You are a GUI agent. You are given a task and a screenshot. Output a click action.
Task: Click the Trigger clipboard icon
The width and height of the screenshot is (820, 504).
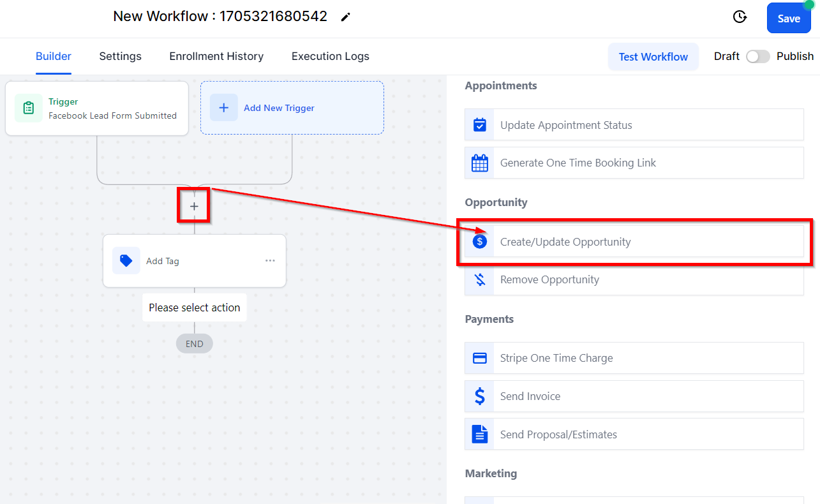point(29,108)
